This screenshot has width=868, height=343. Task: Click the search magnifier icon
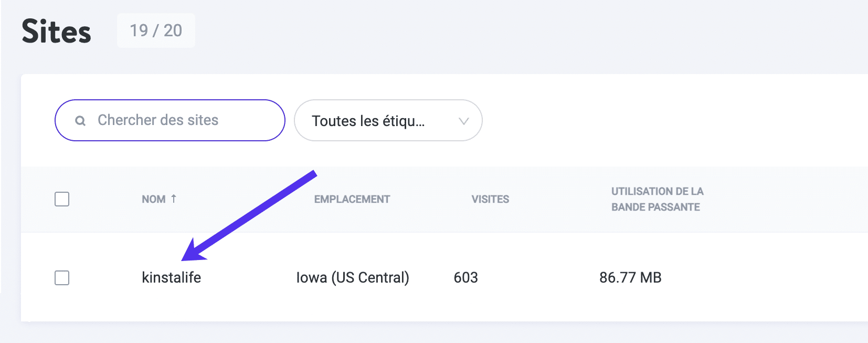click(80, 120)
